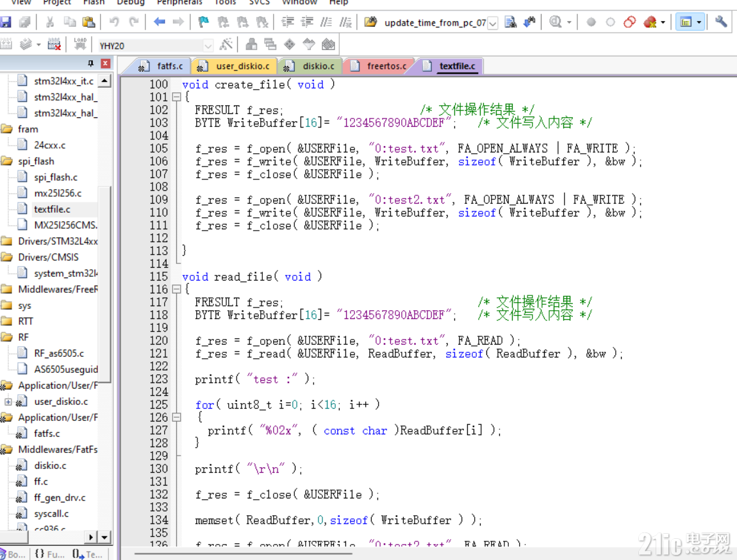Open Manage Run-Time Environment green diamond

pos(290,45)
